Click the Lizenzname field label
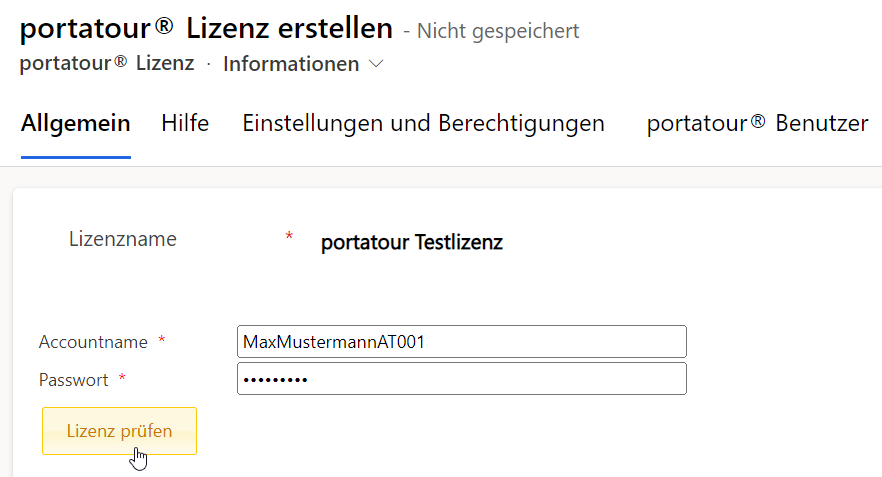Screen dimensions: 882x477 pos(123,239)
